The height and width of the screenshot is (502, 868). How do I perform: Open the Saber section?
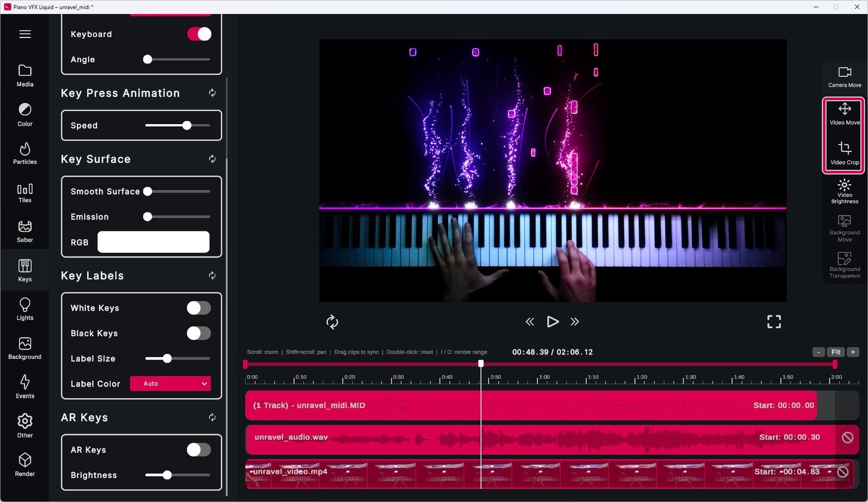coord(25,231)
